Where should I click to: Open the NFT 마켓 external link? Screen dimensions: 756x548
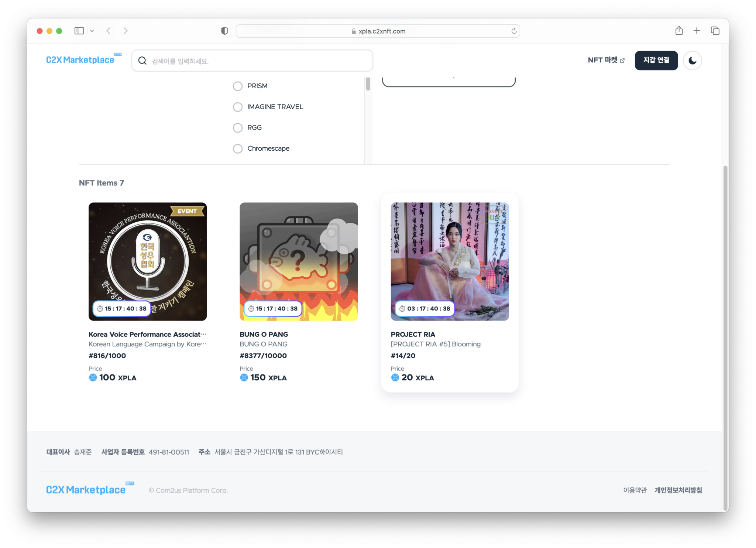point(606,60)
